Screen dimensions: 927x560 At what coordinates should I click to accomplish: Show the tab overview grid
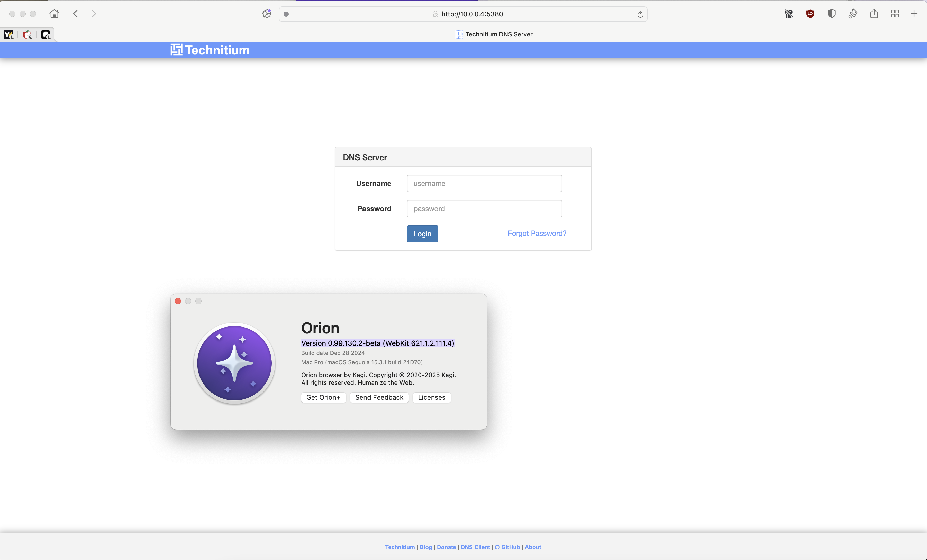point(895,14)
